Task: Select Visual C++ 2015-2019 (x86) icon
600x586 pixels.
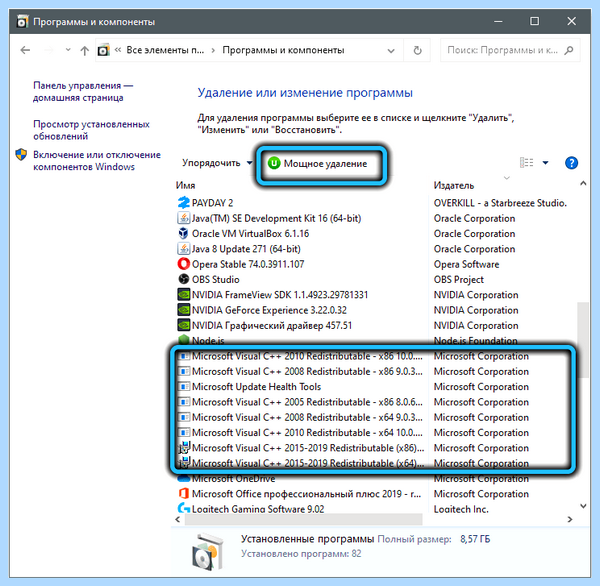Action: click(184, 447)
